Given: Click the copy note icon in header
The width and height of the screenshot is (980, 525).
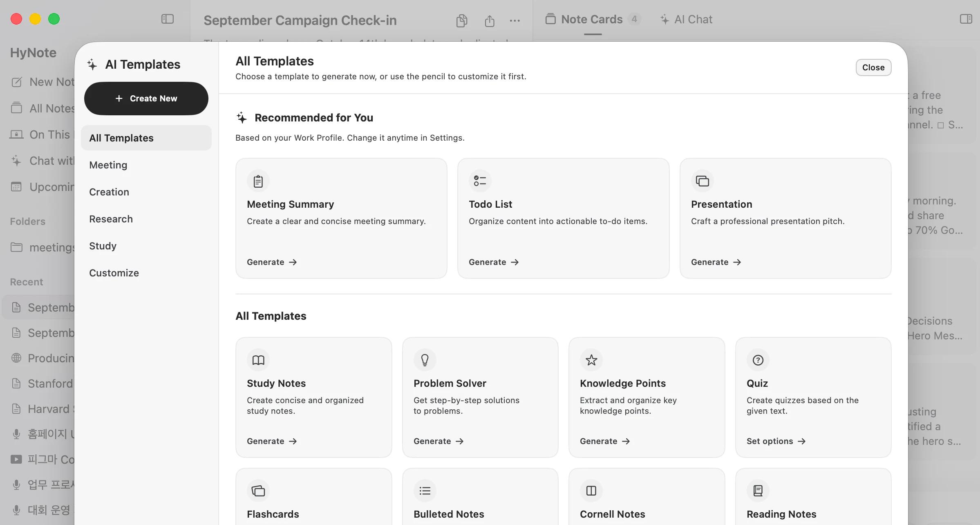Looking at the screenshot, I should pos(462,20).
